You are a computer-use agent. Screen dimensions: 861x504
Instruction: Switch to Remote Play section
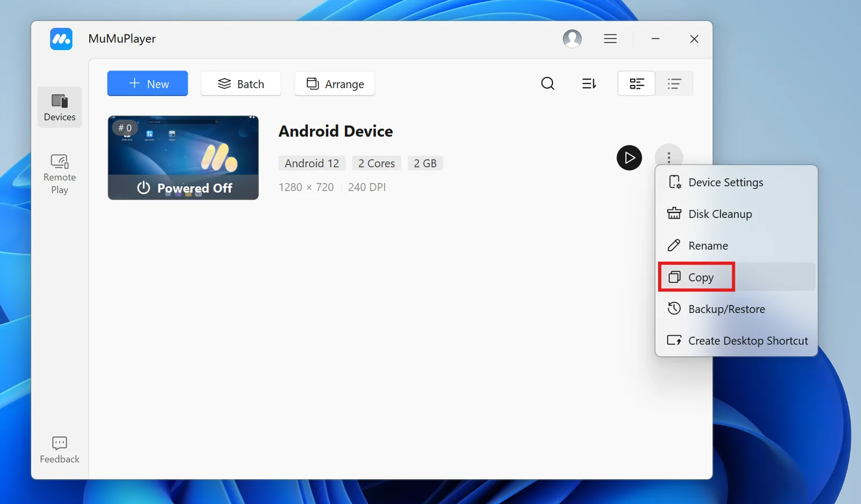60,174
